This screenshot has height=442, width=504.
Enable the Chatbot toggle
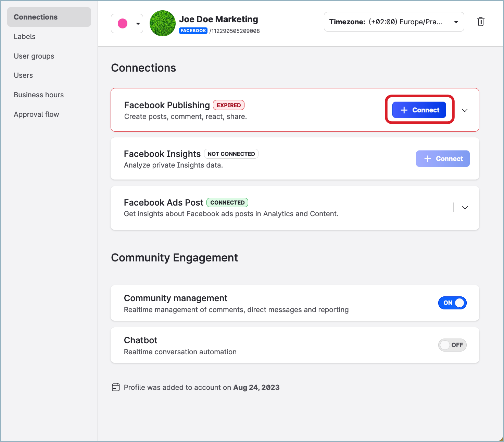[452, 345]
